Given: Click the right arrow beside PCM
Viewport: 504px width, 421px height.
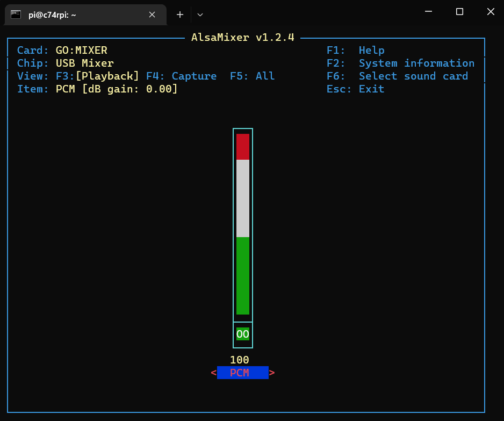Looking at the screenshot, I should point(272,373).
